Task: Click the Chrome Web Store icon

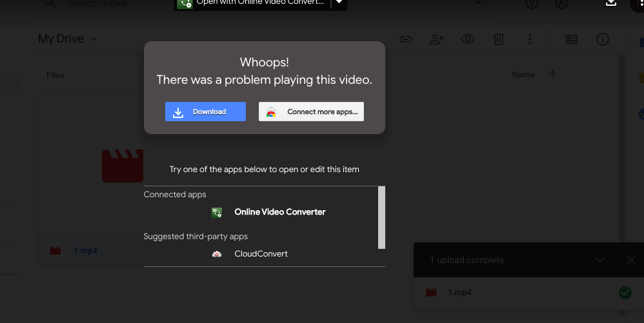Action: coord(271,112)
